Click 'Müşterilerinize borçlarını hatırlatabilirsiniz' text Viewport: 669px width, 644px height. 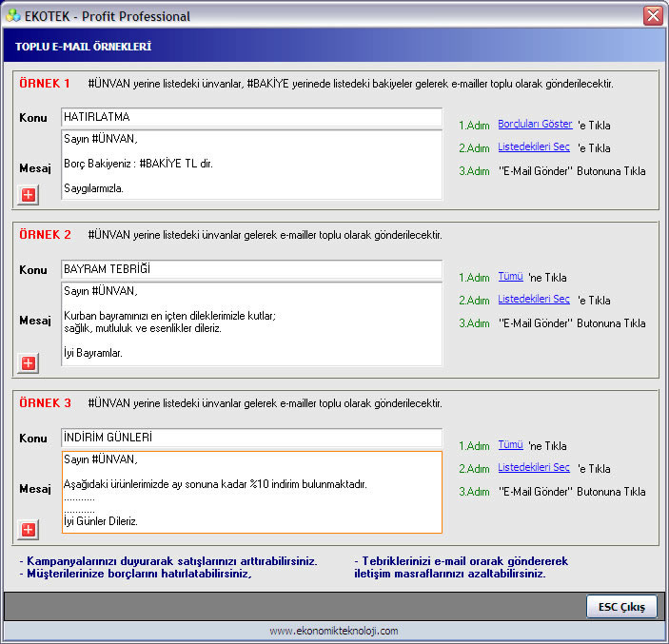coord(136,574)
